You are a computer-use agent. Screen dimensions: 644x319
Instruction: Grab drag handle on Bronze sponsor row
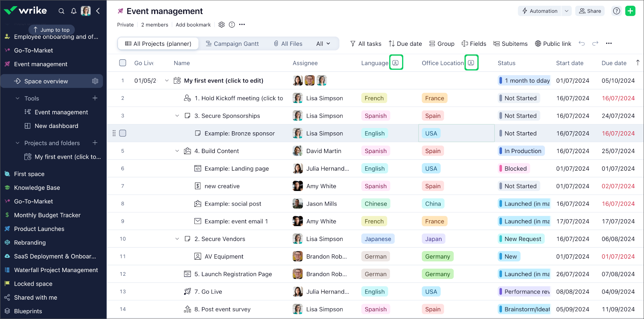click(x=114, y=133)
